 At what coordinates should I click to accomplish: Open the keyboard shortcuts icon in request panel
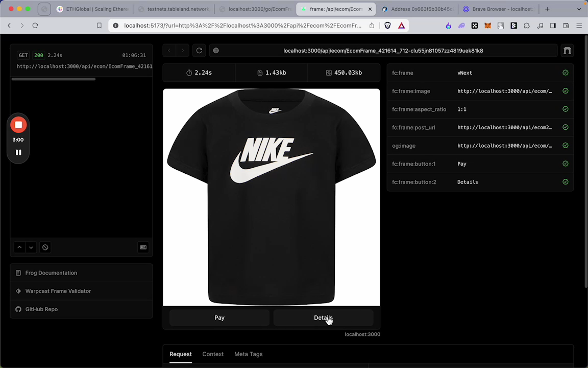point(143,247)
